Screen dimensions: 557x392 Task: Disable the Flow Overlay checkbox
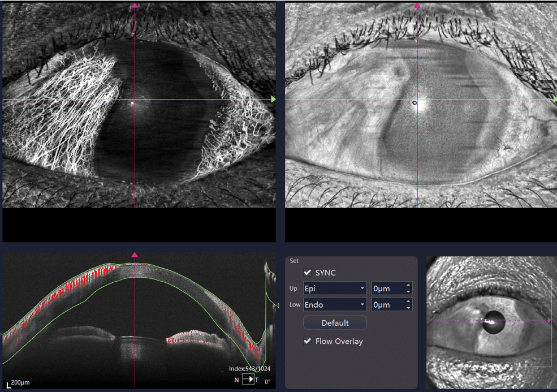[x=308, y=341]
